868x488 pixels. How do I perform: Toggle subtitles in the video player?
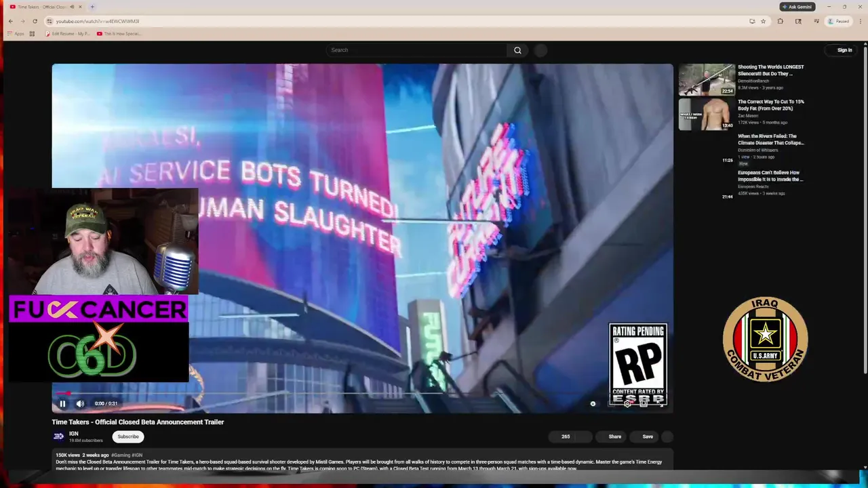(612, 403)
